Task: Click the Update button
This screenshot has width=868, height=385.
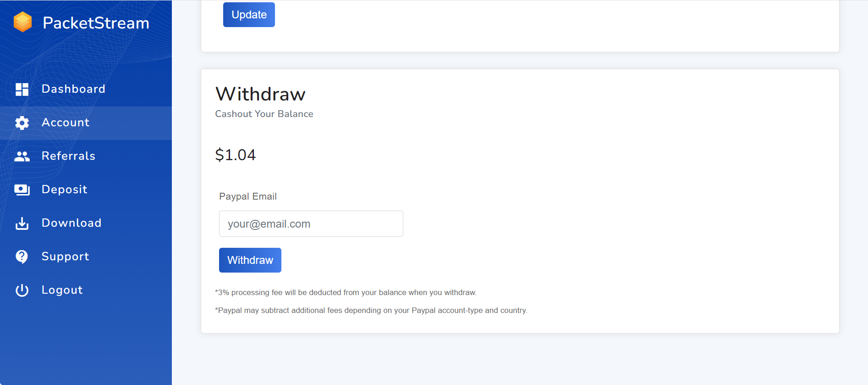Action: click(x=249, y=14)
